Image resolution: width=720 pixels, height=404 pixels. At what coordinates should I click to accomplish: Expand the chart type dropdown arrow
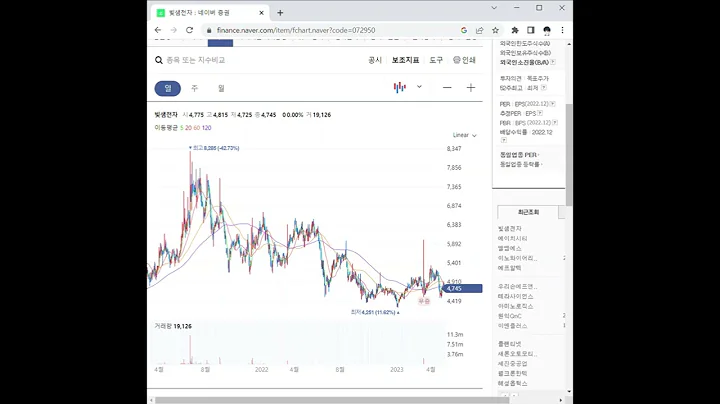[x=419, y=87]
